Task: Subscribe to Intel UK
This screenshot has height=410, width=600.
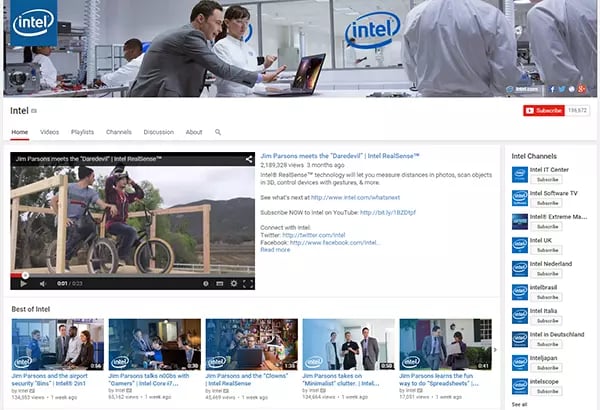Action: (546, 250)
